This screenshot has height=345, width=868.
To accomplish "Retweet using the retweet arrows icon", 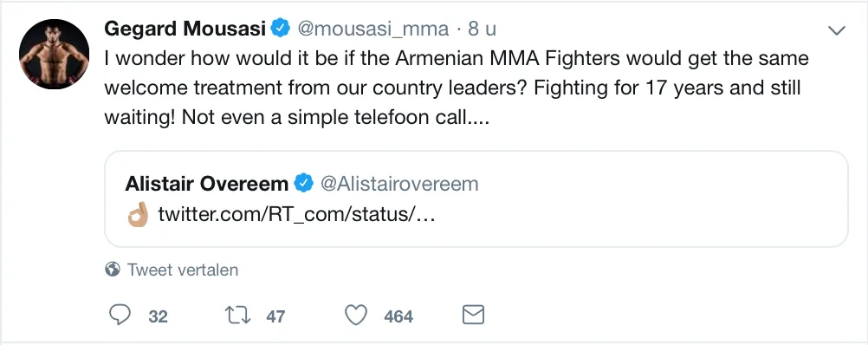I will tap(237, 316).
